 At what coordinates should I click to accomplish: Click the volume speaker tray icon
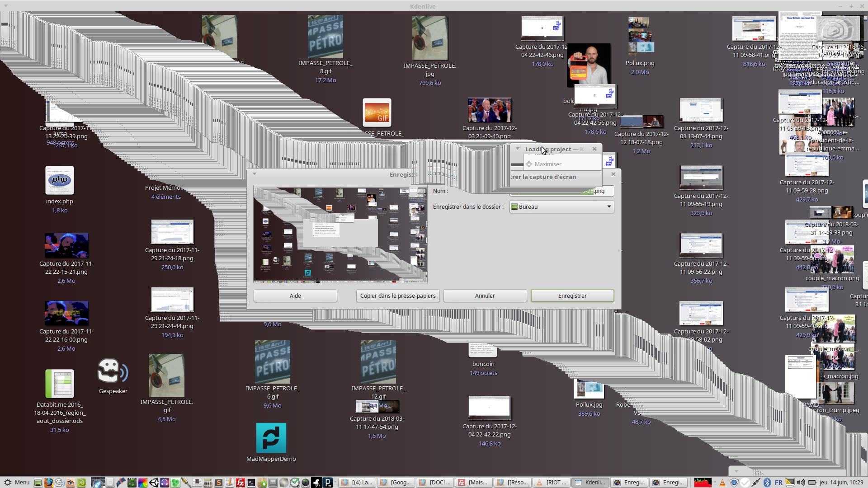[x=801, y=483]
